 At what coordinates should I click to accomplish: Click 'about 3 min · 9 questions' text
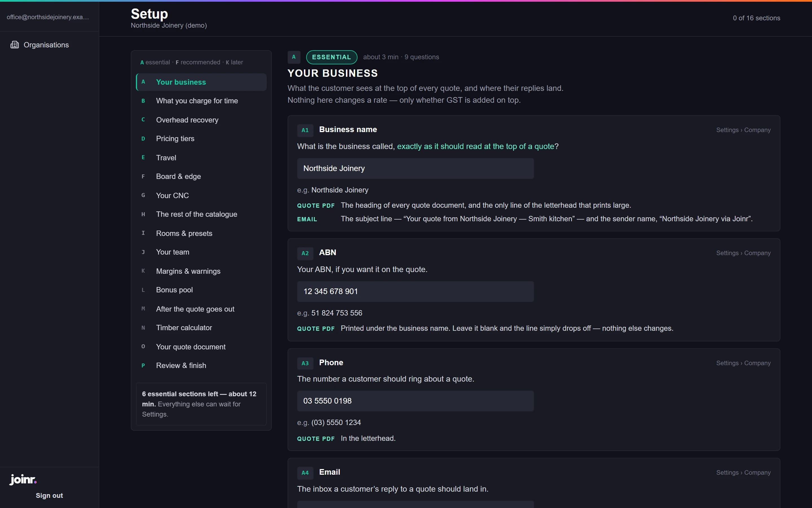click(x=401, y=57)
